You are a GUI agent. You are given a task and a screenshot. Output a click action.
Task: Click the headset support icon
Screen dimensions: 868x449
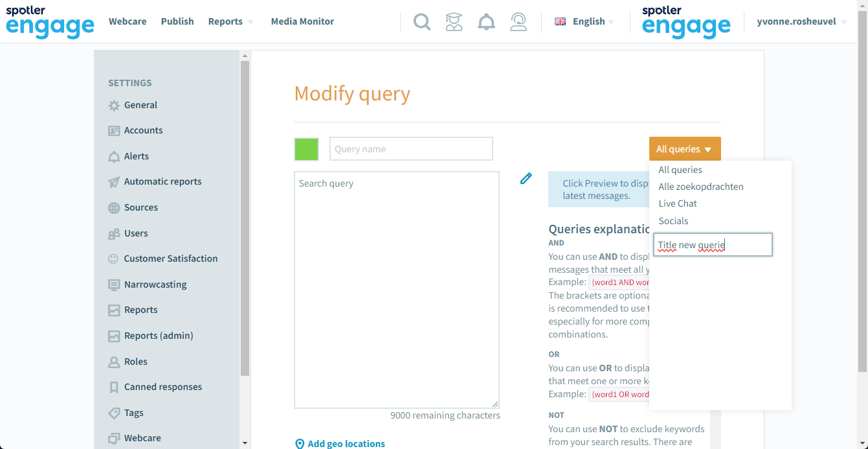point(518,22)
